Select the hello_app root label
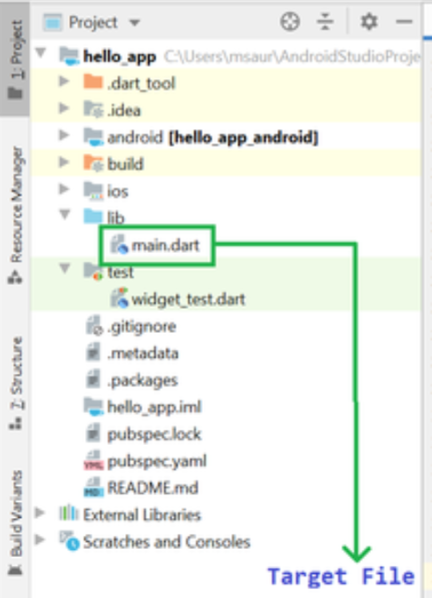432x598 pixels. click(x=120, y=57)
